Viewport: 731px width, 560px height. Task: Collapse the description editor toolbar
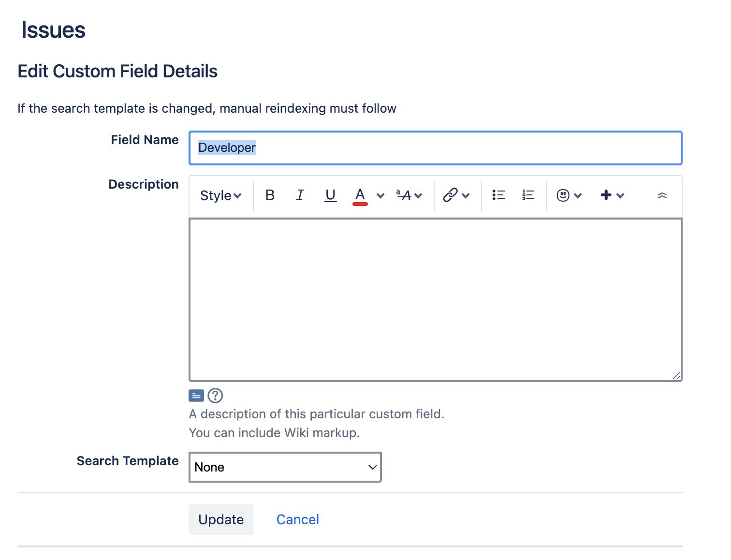(x=662, y=195)
